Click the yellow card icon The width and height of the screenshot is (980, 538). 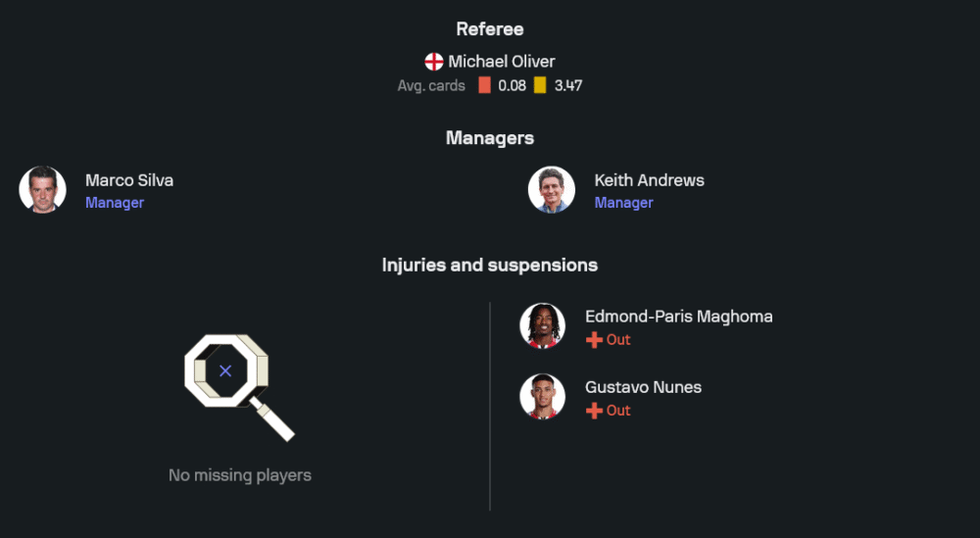540,85
